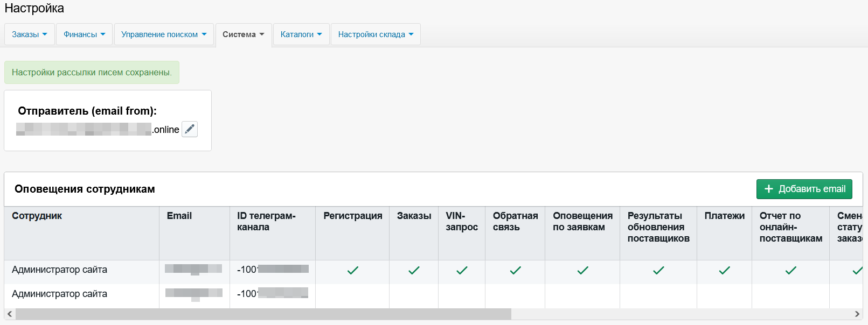Toggle Обратная связь checkmark in first row

[515, 270]
